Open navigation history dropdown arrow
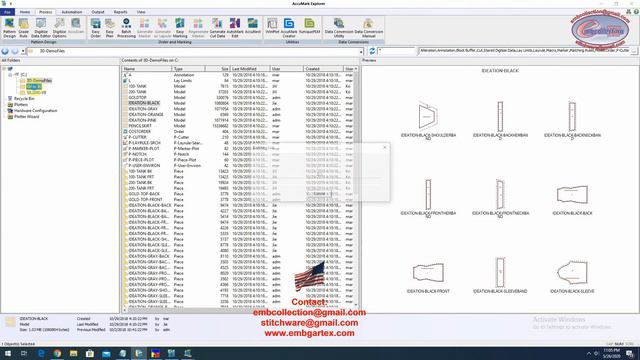640x360 pixels. [x=23, y=51]
